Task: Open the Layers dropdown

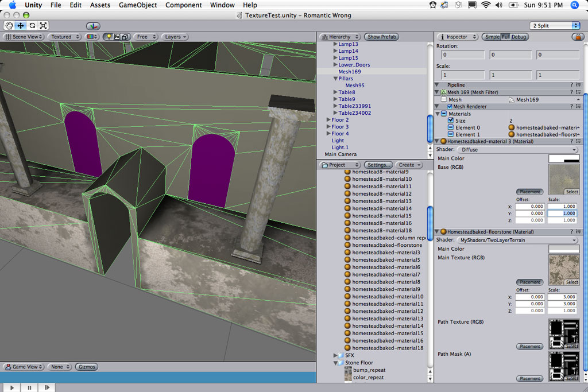Action: tap(175, 36)
